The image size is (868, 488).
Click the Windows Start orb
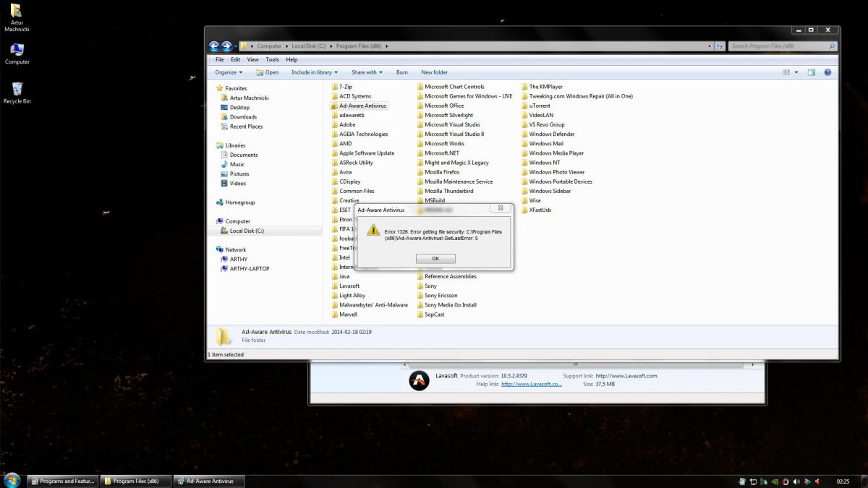[12, 480]
